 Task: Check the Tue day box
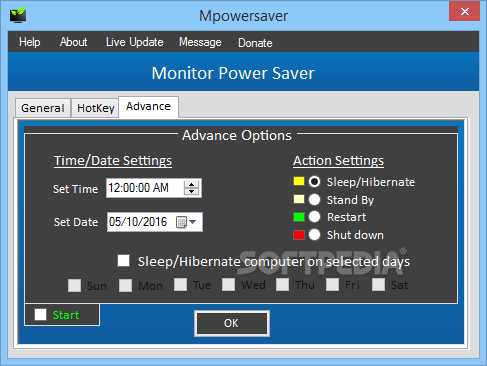tap(180, 285)
